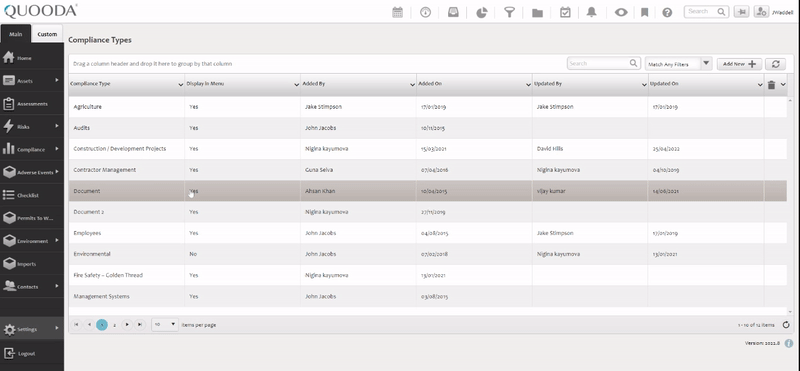Click the Add New button
The height and width of the screenshot is (371, 800).
point(739,64)
